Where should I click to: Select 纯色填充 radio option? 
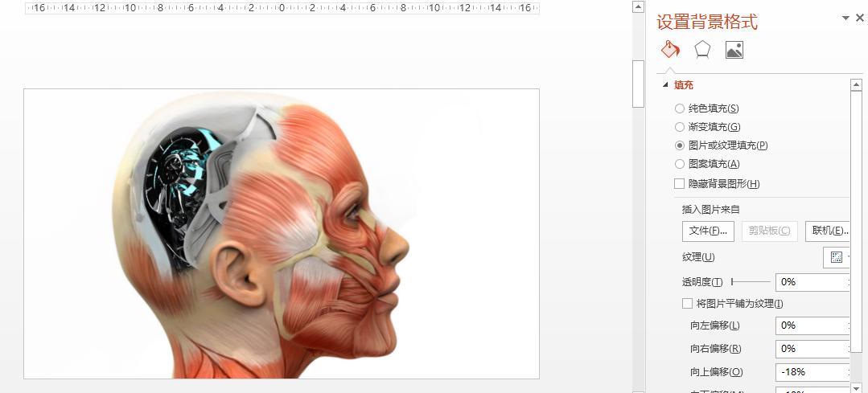[680, 108]
